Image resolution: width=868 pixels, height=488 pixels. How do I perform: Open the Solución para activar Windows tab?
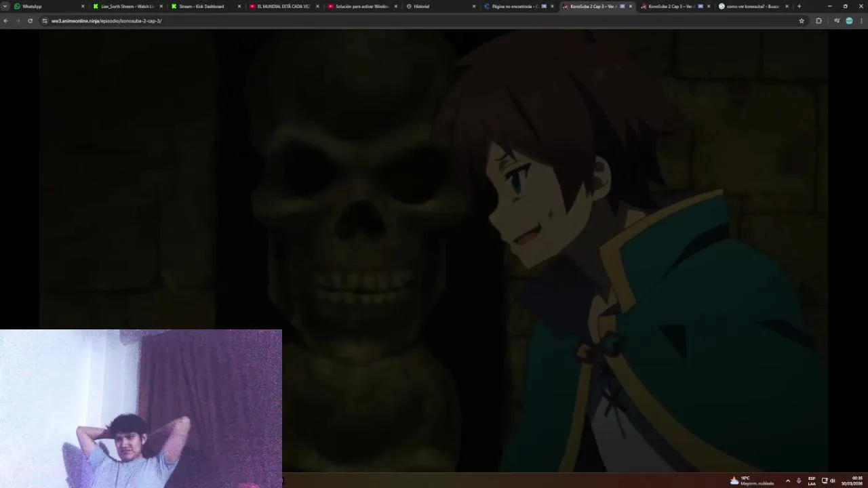361,6
